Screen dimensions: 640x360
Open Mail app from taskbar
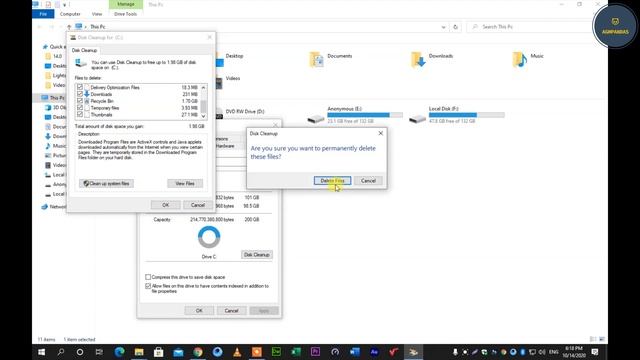click(x=178, y=352)
